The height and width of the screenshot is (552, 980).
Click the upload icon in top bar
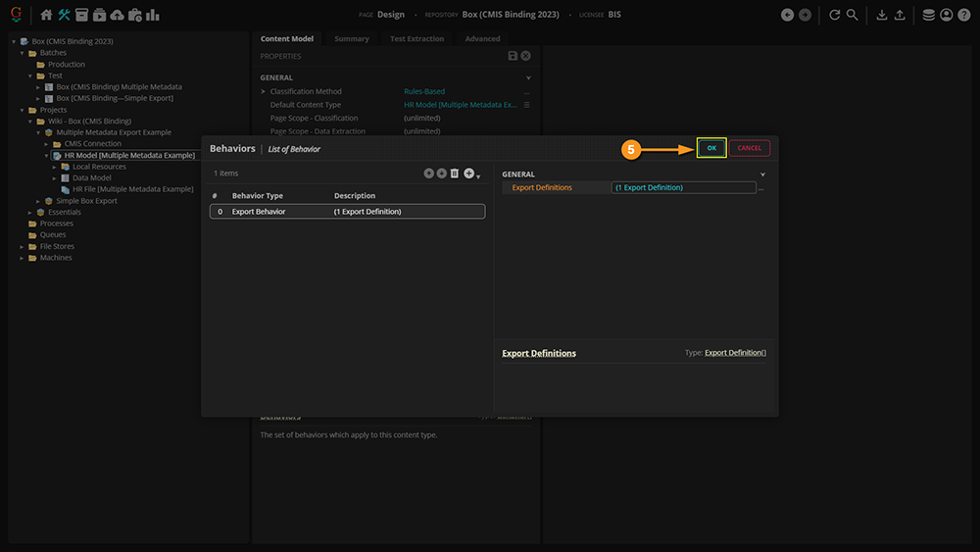900,15
